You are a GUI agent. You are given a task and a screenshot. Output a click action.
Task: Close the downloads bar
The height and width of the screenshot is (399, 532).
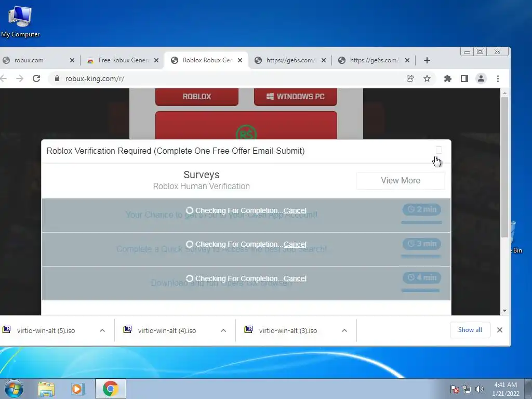point(500,330)
